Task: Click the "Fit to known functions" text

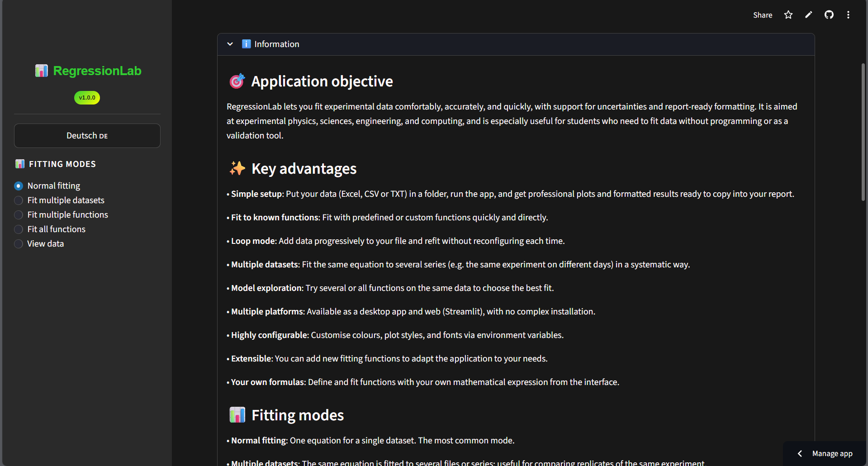Action: tap(275, 218)
